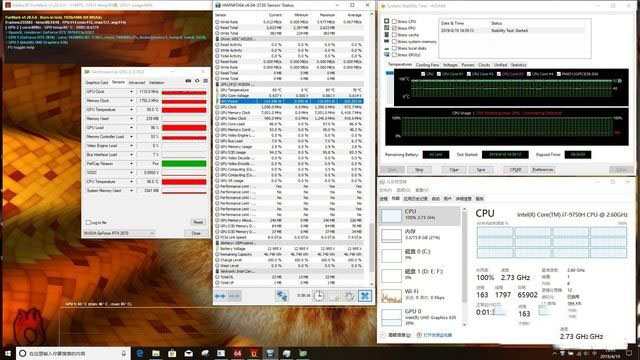This screenshot has height=360, width=640.
Task: Open GPU Temperature sensor dropdown arrow
Action: click(131, 109)
